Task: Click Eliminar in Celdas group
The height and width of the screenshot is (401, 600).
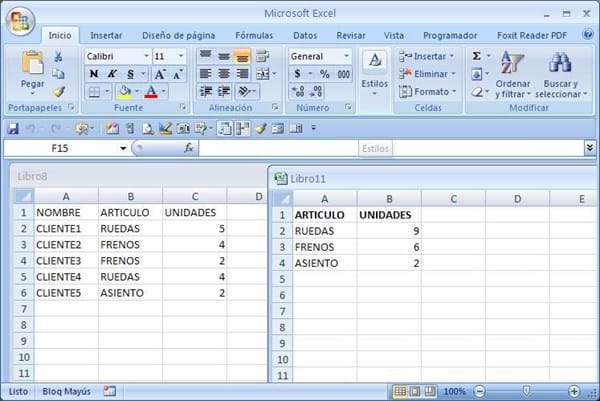Action: 428,74
